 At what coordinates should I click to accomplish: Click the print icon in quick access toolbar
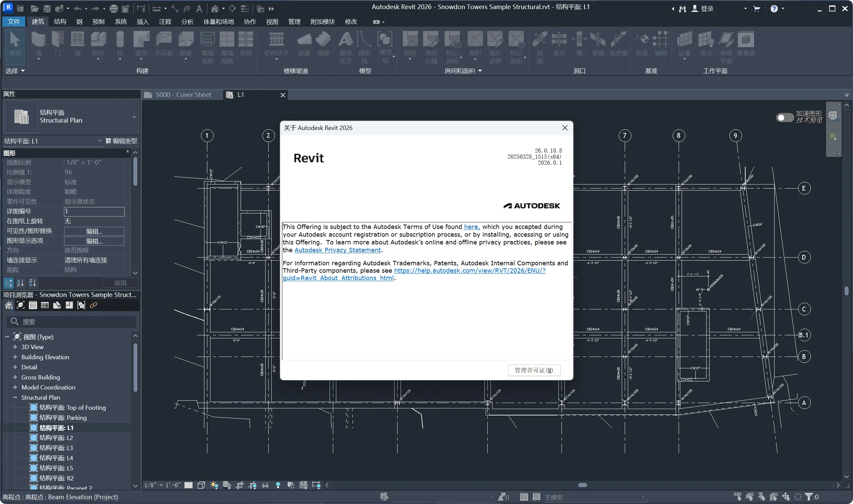114,8
